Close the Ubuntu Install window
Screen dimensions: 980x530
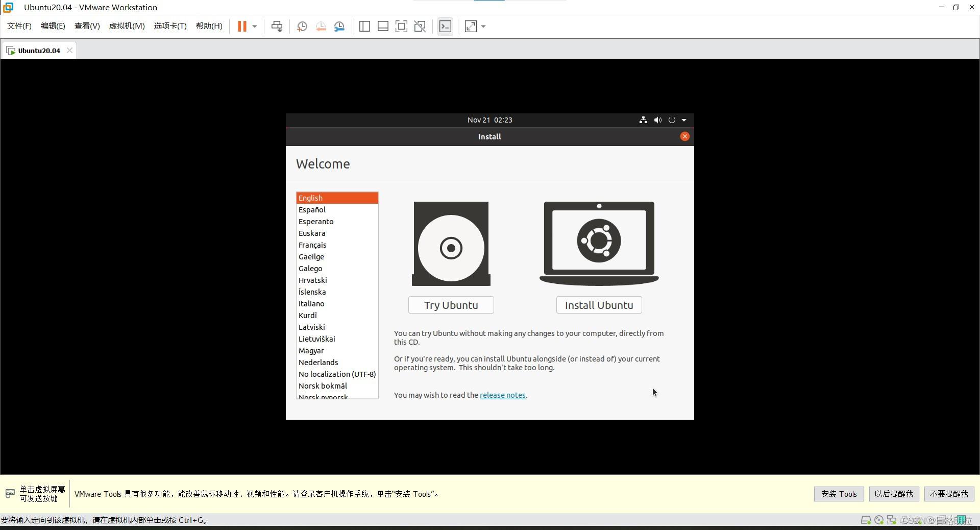685,136
